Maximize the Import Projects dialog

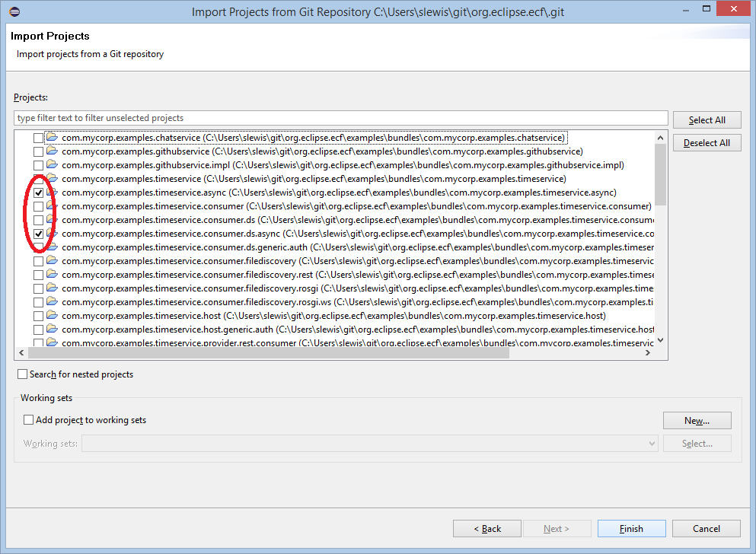click(x=707, y=8)
